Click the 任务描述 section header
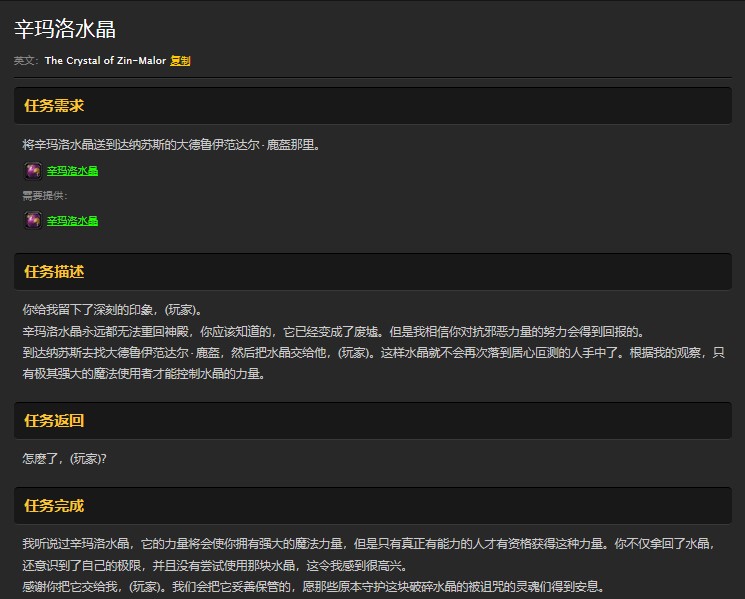This screenshot has height=599, width=745. tap(54, 272)
